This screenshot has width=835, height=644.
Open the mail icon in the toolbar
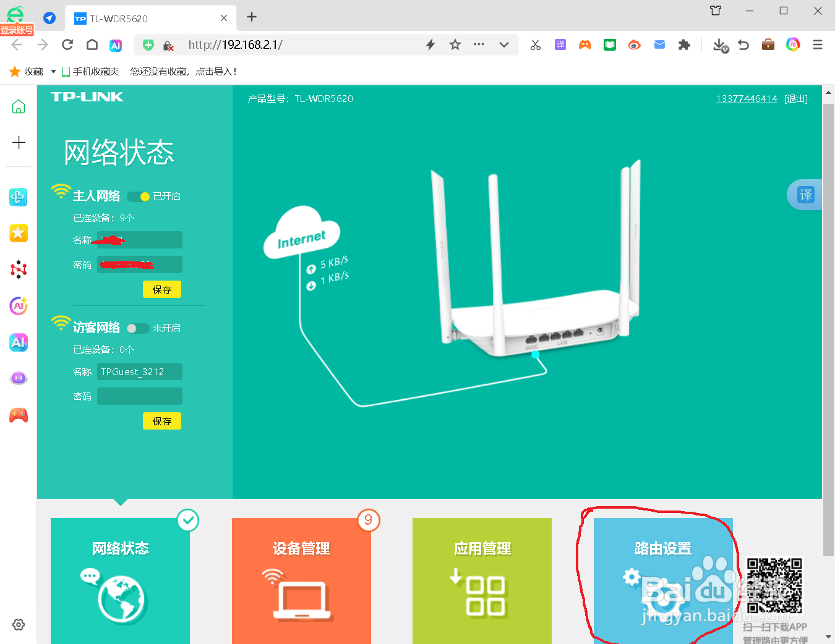[659, 44]
